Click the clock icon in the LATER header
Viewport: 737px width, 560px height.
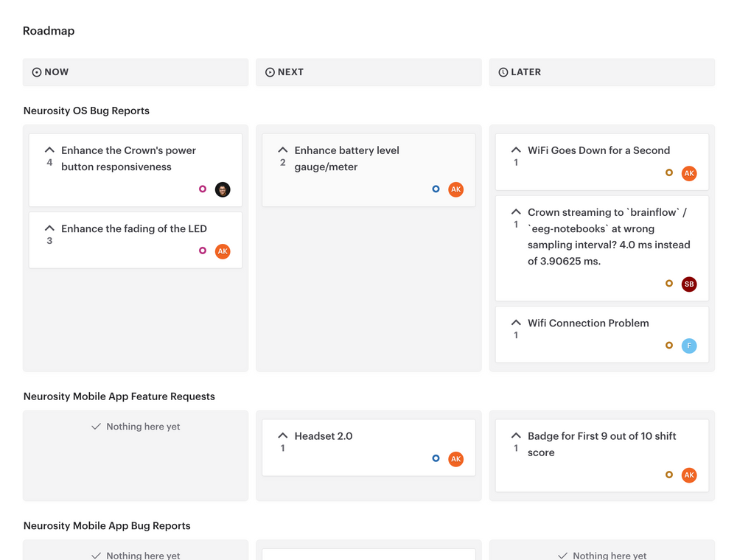503,71
